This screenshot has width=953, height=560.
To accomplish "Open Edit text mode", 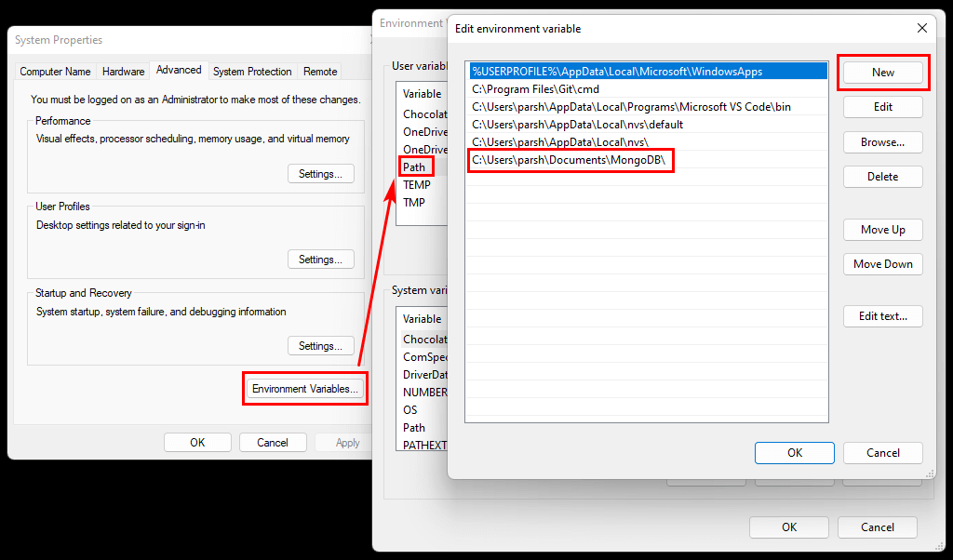I will [x=881, y=315].
